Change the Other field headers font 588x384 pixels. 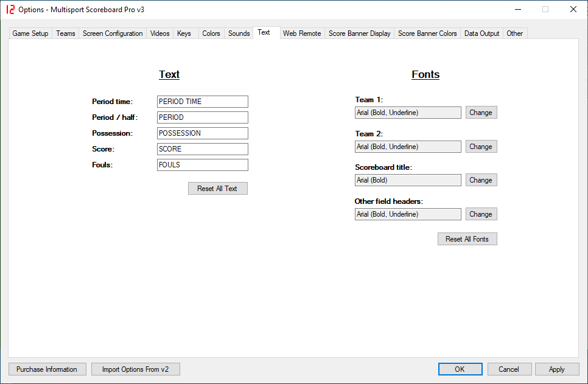point(481,214)
